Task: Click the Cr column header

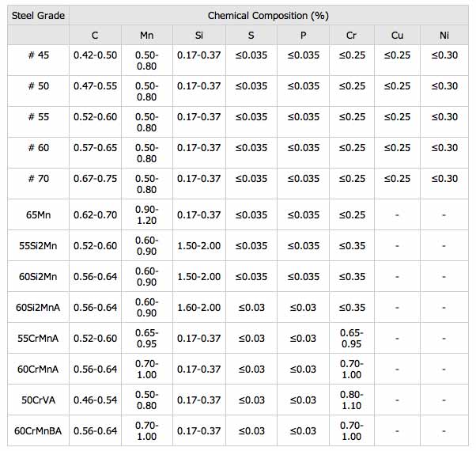Action: pos(351,36)
